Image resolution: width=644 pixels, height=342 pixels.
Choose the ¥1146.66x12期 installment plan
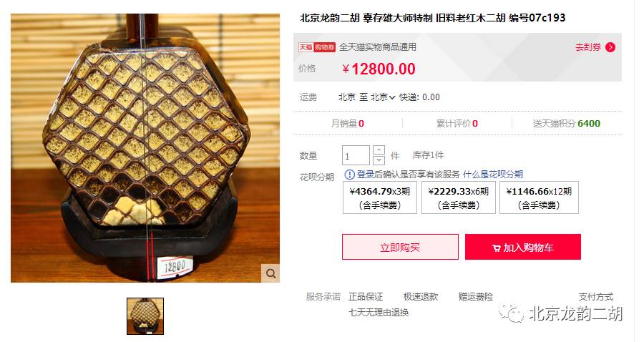point(539,197)
